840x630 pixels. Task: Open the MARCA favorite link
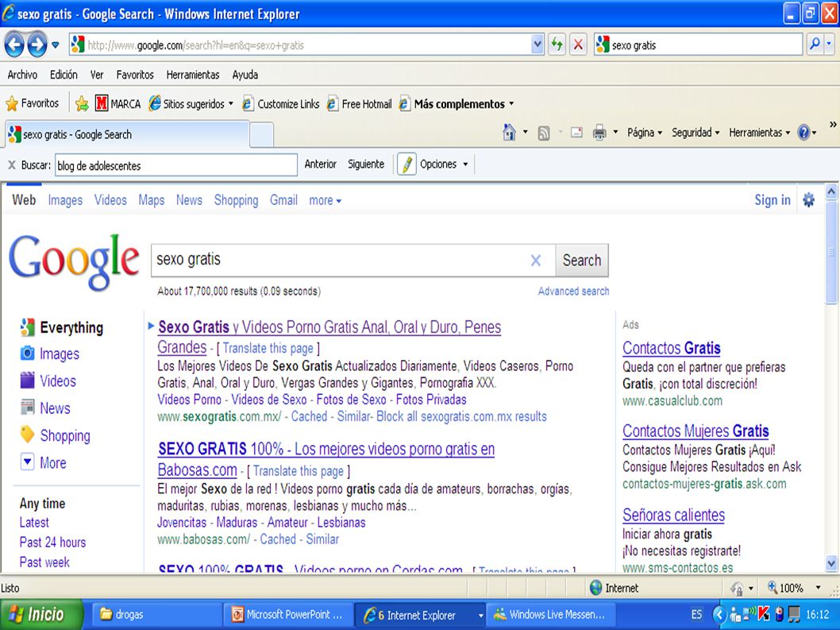(118, 103)
